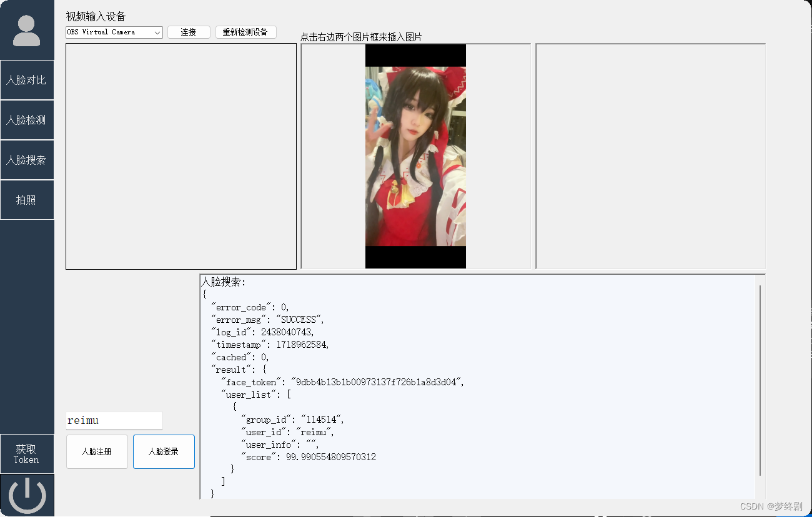Click the 人脸注册 register button
This screenshot has height=517, width=812.
[97, 451]
